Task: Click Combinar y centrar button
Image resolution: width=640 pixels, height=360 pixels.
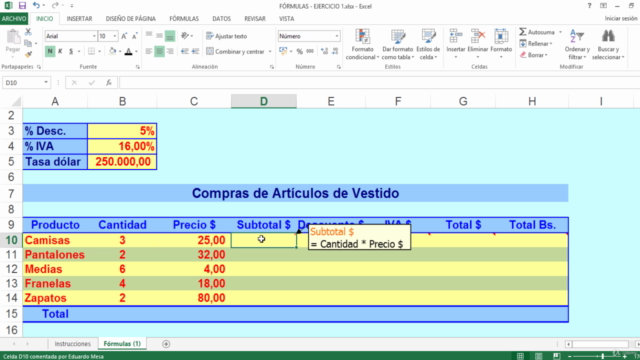Action: [x=235, y=51]
